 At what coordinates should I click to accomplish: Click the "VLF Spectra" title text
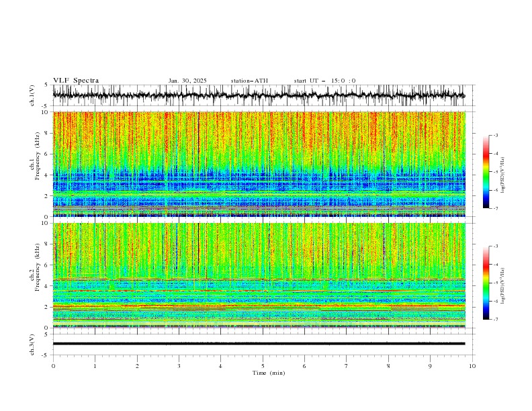point(76,81)
